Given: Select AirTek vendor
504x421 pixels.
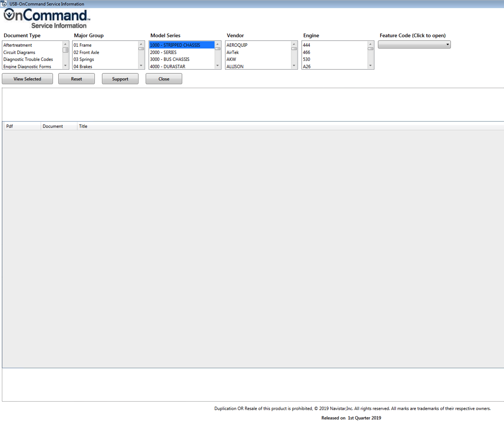Looking at the screenshot, I should coord(258,52).
